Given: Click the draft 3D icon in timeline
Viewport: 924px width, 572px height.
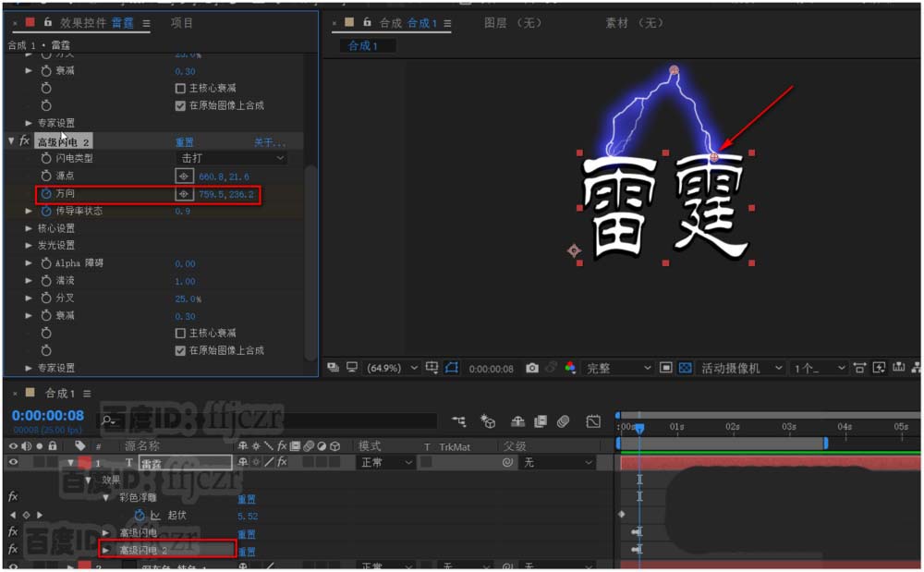Looking at the screenshot, I should (487, 421).
